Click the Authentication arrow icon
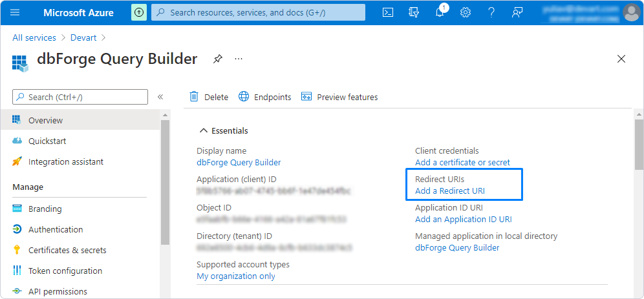The image size is (644, 299). click(x=17, y=229)
